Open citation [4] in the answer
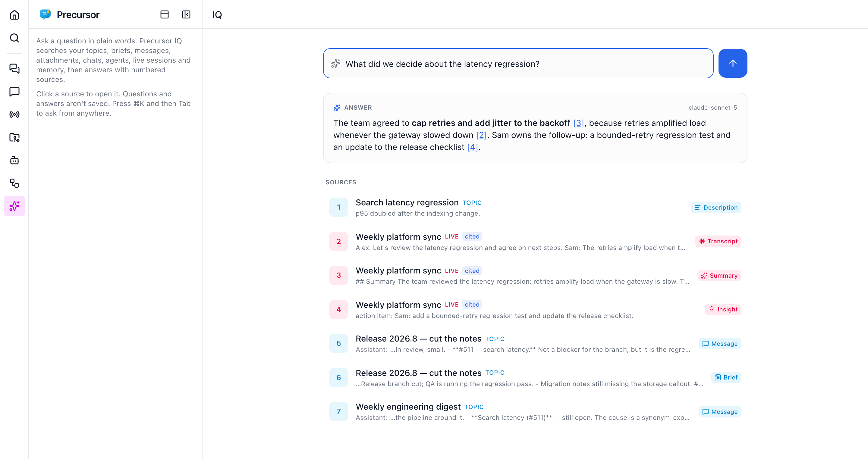This screenshot has height=459, width=868. 472,148
